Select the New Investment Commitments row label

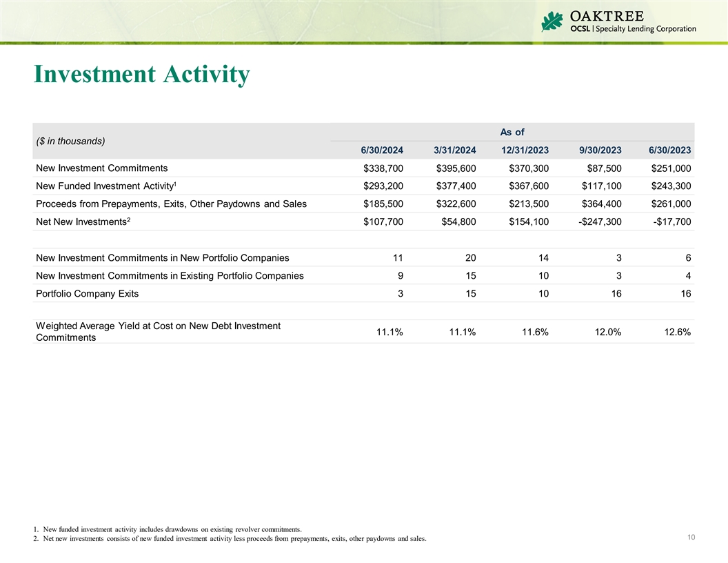(x=101, y=168)
